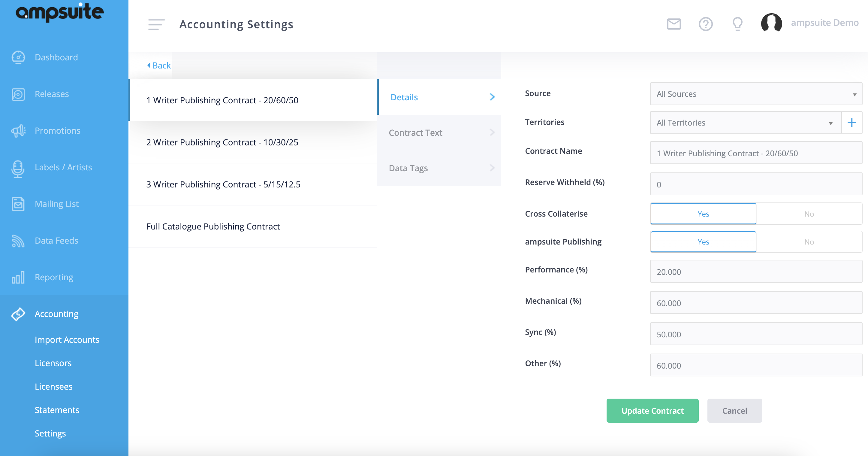Open the lightbulb ideas icon
868x456 pixels.
tap(738, 24)
